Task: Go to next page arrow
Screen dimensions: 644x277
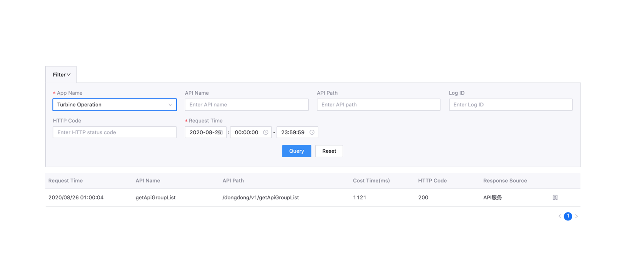Action: point(577,216)
